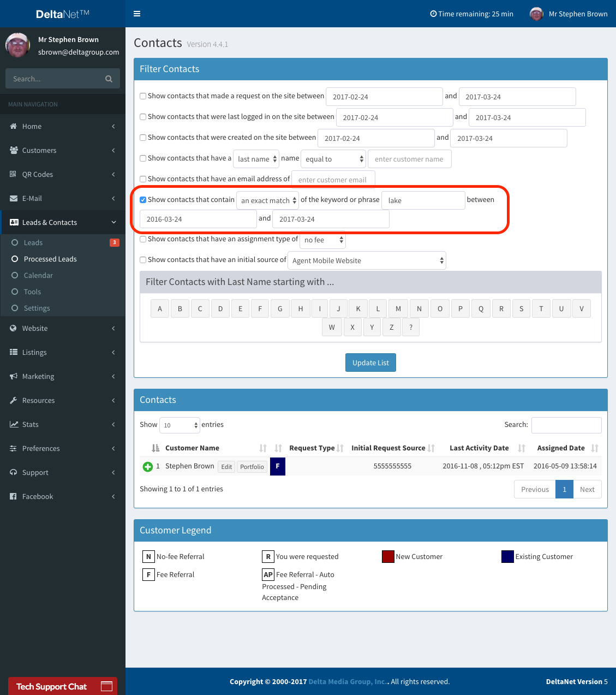The image size is (616, 695).
Task: Sort by Customer Name column arrows
Action: point(263,448)
